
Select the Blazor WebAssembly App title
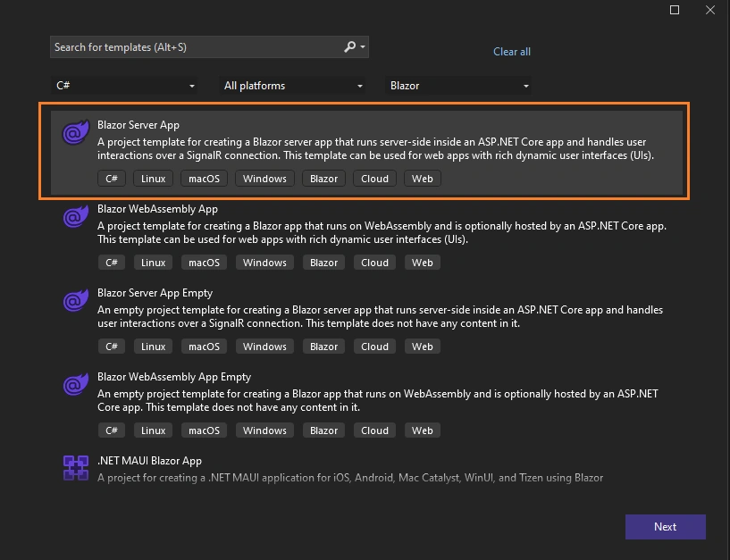tap(157, 209)
